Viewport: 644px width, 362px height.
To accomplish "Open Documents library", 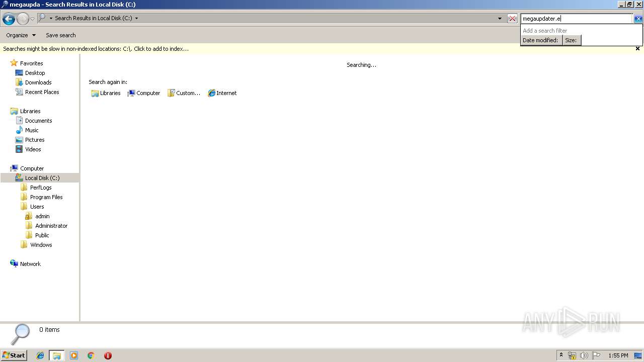I will pyautogui.click(x=39, y=121).
